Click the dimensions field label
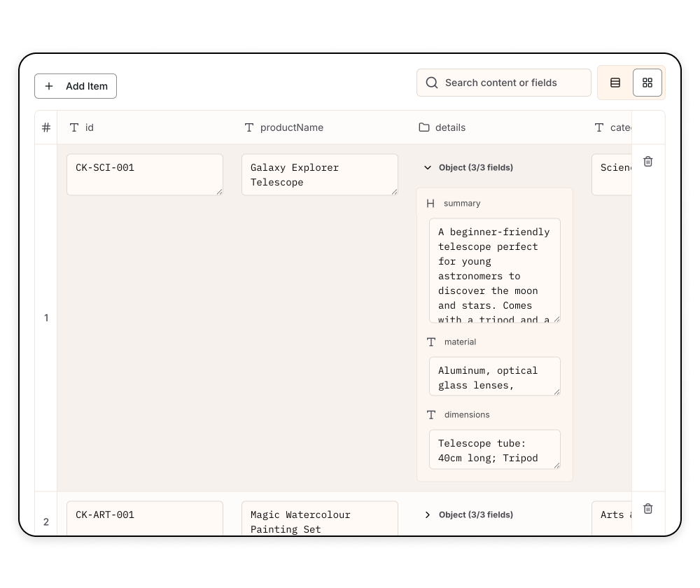The height and width of the screenshot is (588, 700). tap(467, 415)
